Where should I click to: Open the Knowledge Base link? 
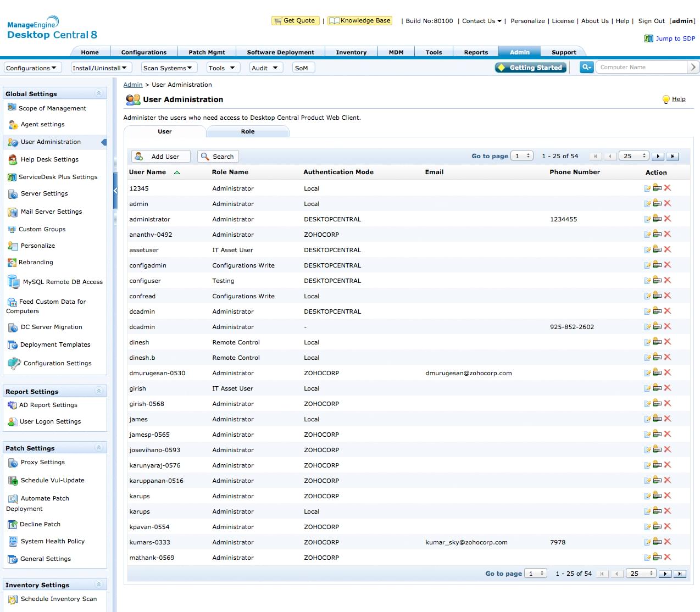point(360,21)
